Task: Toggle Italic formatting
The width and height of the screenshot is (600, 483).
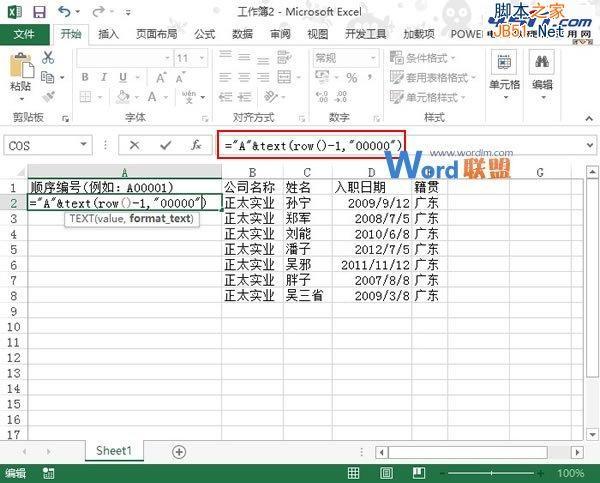Action: pos(103,77)
